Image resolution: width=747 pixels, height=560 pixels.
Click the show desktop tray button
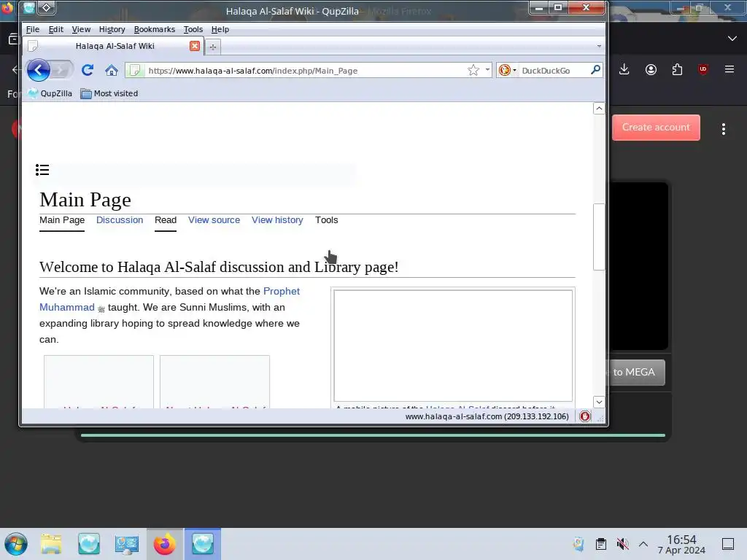[x=728, y=544]
